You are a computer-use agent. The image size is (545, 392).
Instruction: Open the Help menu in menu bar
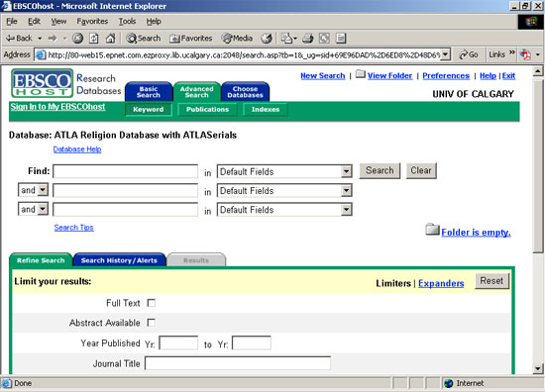pyautogui.click(x=154, y=22)
